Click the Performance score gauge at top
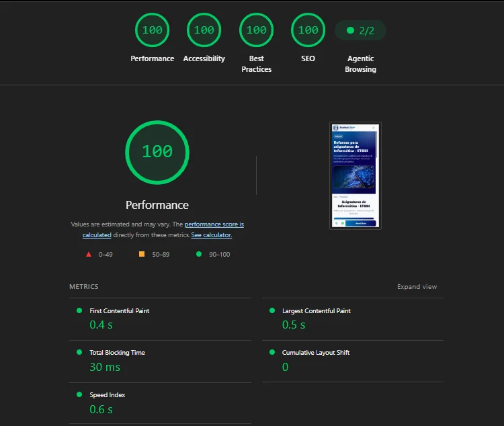 click(x=152, y=30)
